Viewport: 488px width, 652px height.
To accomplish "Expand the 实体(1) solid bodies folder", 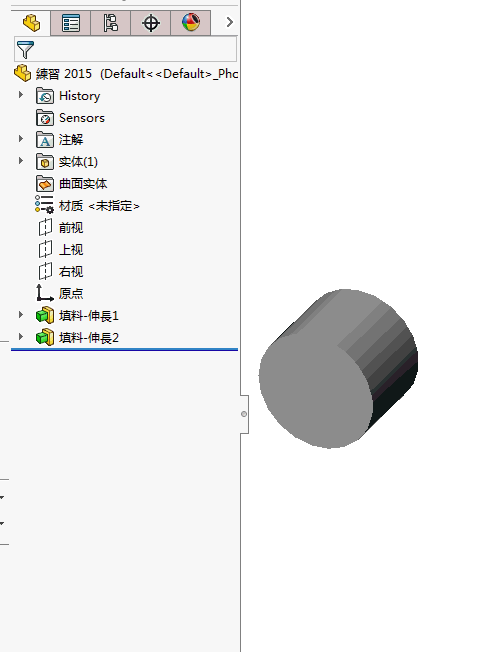I will coord(20,161).
